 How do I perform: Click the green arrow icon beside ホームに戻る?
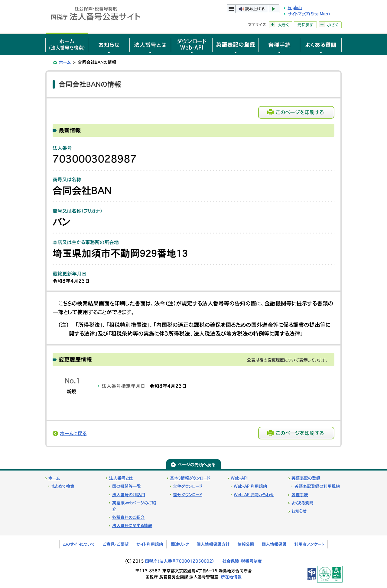[x=55, y=433]
